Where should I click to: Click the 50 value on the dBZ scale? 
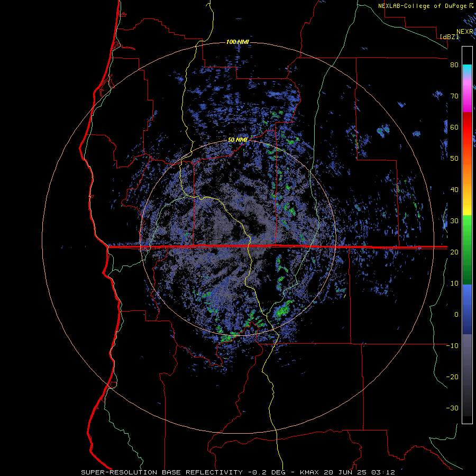(x=454, y=159)
